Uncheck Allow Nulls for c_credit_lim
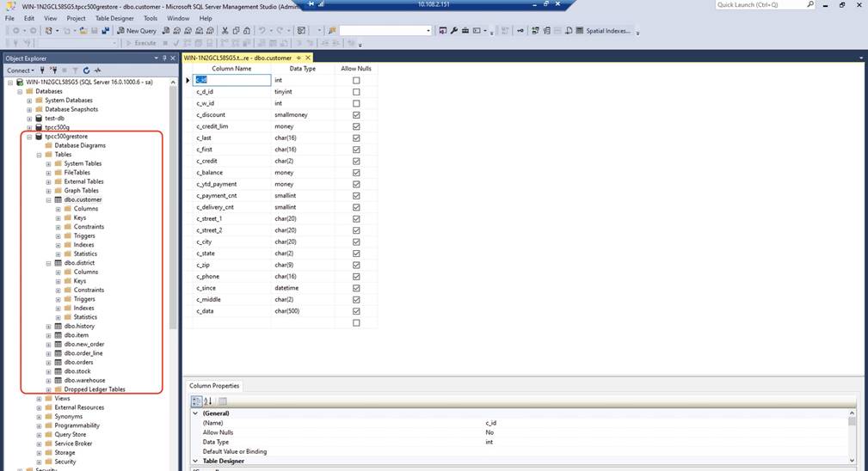This screenshot has height=471, width=868. tap(356, 126)
